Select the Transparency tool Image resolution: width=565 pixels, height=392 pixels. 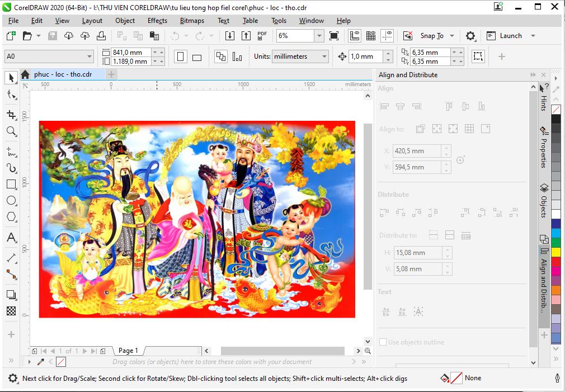(x=10, y=311)
